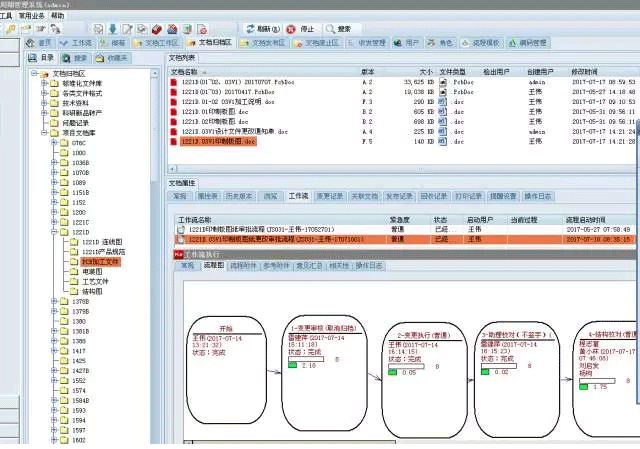Open the 首页 home tab
Image resolution: width=640 pixels, height=449 pixels.
point(40,44)
